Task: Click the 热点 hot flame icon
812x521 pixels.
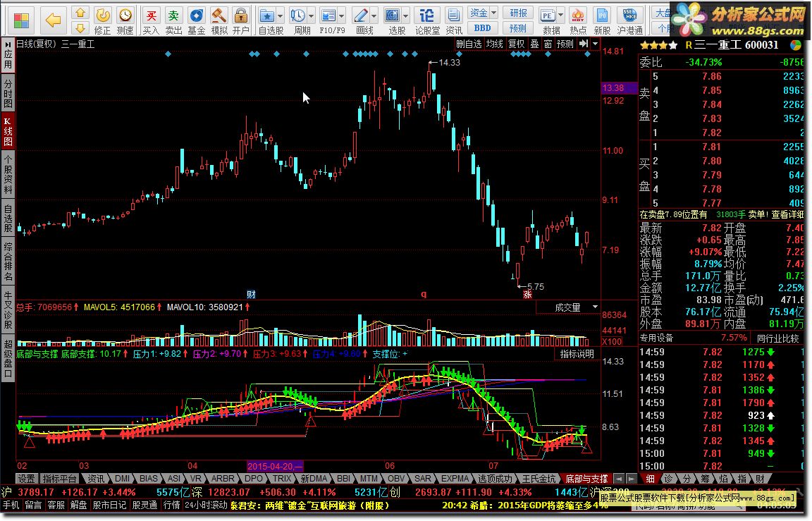Action: [578, 20]
